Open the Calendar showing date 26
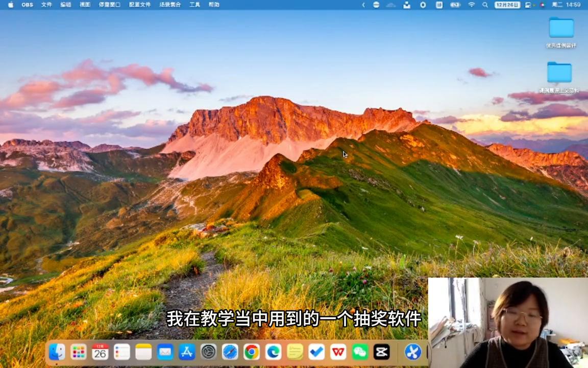This screenshot has height=368, width=588. pyautogui.click(x=100, y=352)
